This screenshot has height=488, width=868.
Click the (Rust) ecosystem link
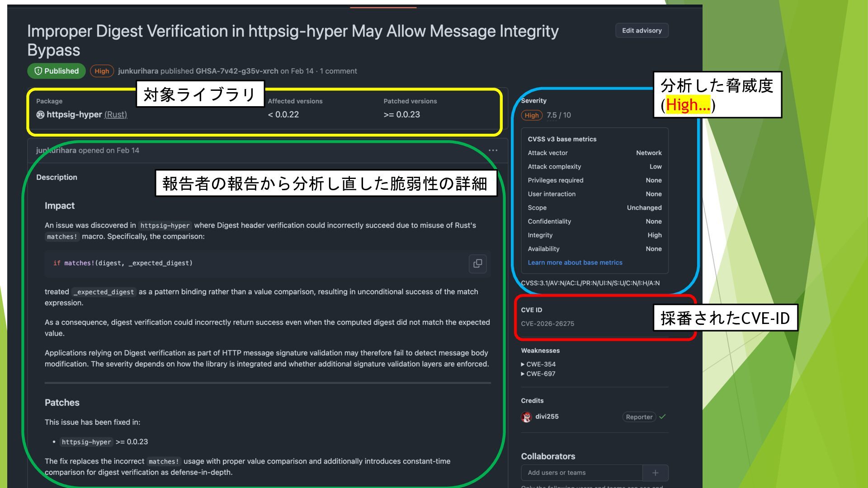pos(116,115)
